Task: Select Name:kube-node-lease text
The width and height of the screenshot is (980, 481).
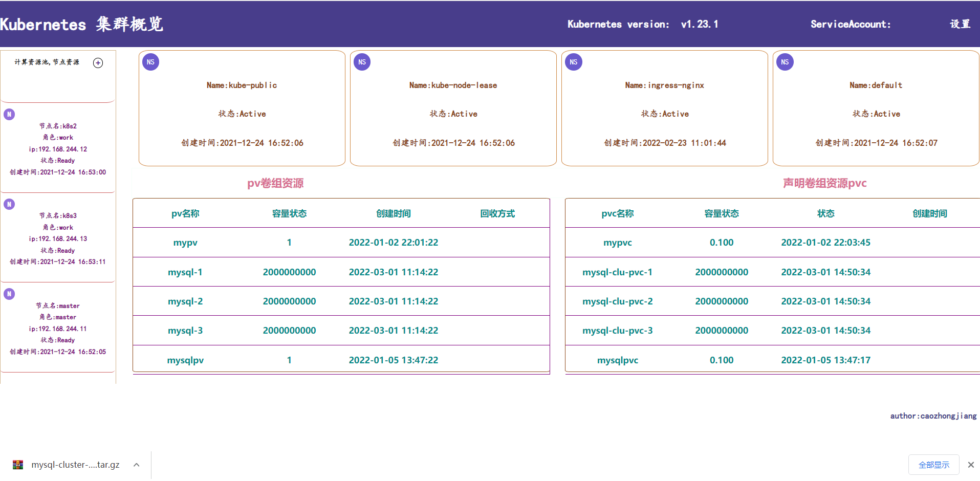Action: point(453,85)
